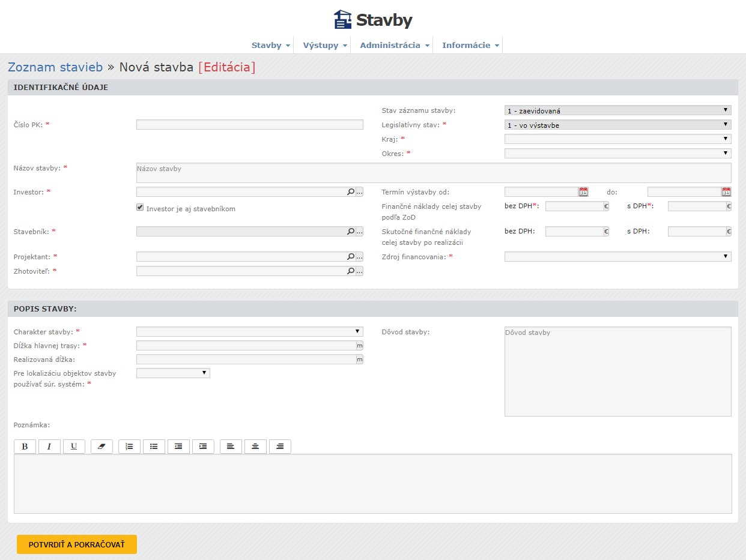Click the Potvrdiť a pokračovať button
The height and width of the screenshot is (560, 746).
pos(77,544)
